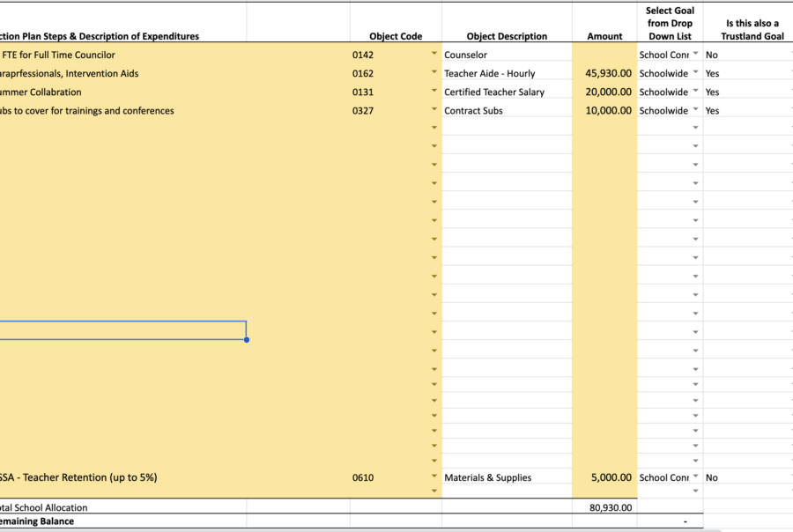Click the blue-outlined selected description cell
Screen dimensions: 793x532
122,330
